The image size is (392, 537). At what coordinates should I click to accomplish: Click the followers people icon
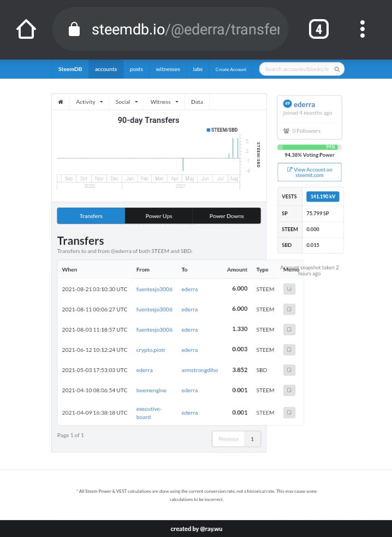coord(286,131)
